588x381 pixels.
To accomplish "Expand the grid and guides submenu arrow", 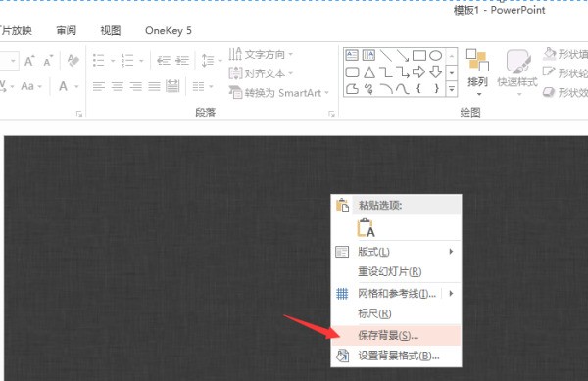I will (x=451, y=293).
